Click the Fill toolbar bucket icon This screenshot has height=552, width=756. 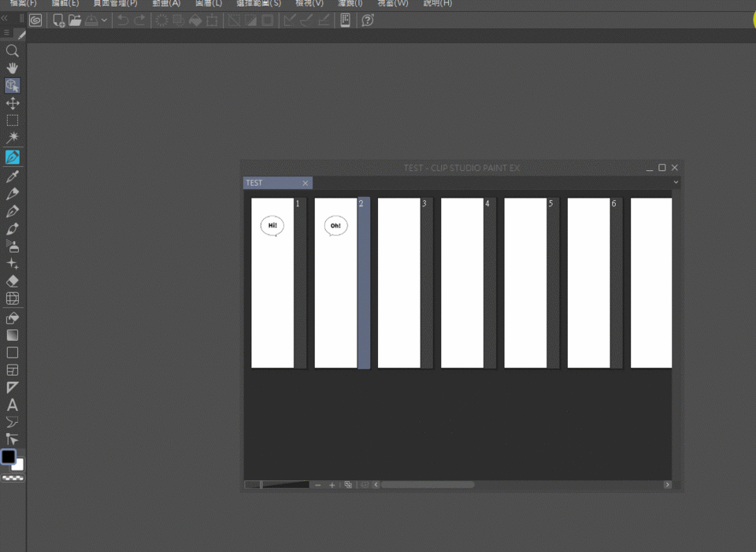(x=195, y=20)
